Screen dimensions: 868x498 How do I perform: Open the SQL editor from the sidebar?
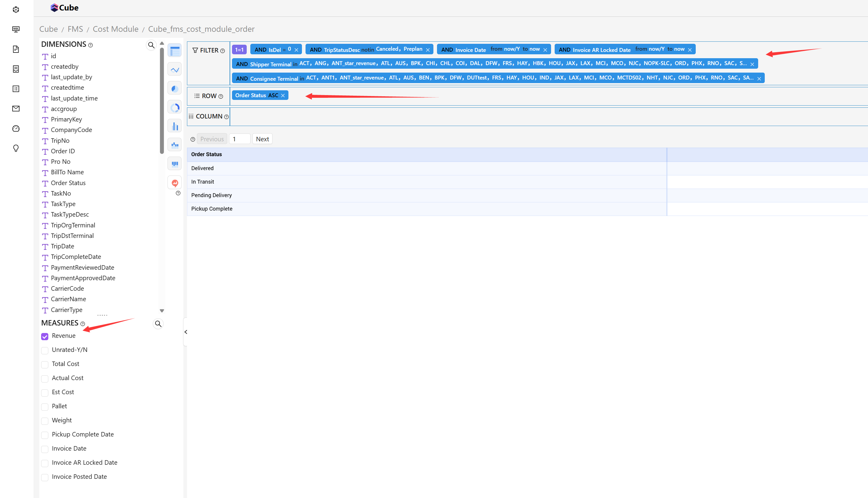pos(16,29)
